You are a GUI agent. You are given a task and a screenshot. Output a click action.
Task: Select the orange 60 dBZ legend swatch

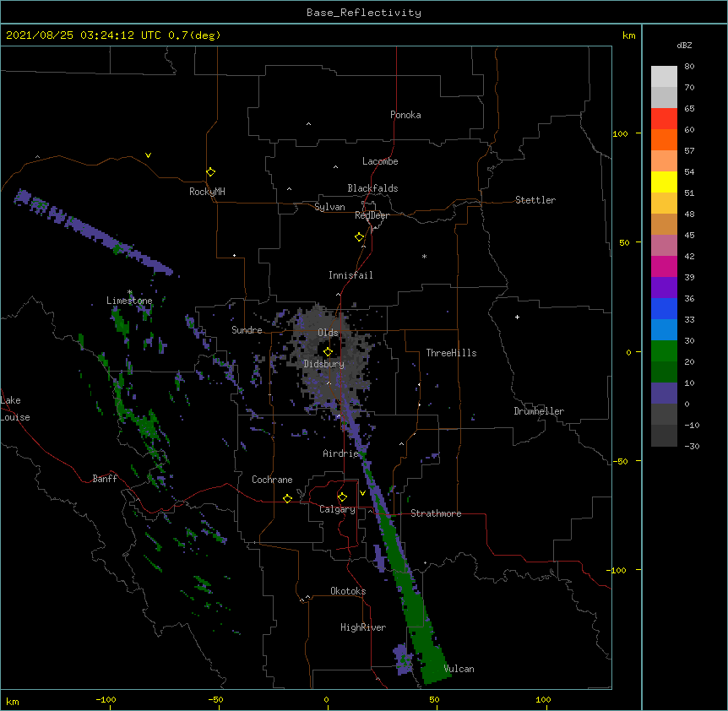pos(664,139)
